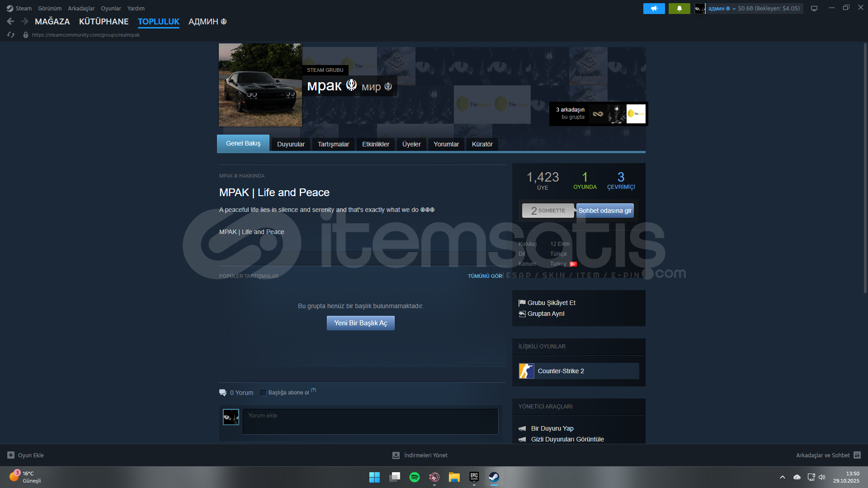The height and width of the screenshot is (488, 868).
Task: Switch to the Üyeler tab
Action: tap(411, 144)
